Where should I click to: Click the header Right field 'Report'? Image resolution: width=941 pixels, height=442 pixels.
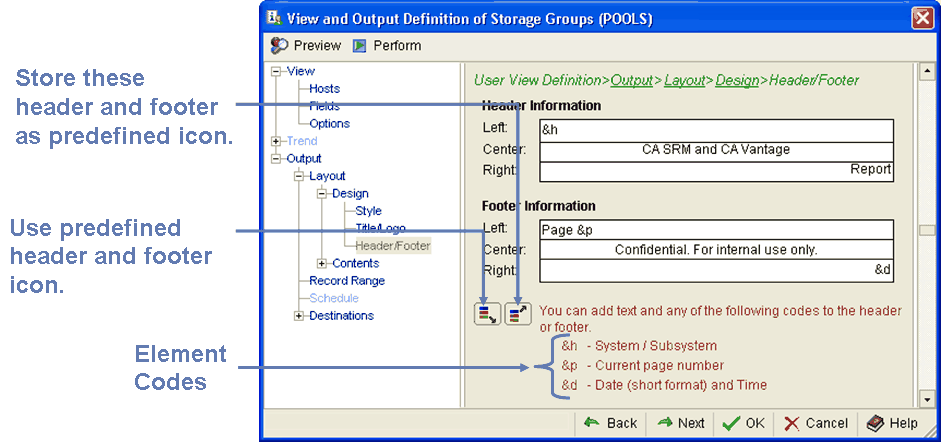pyautogui.click(x=717, y=171)
